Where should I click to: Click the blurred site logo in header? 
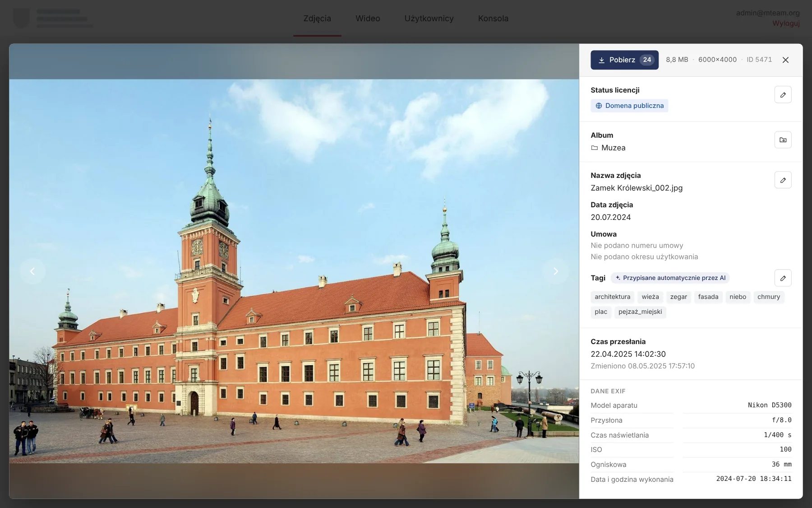(53, 18)
